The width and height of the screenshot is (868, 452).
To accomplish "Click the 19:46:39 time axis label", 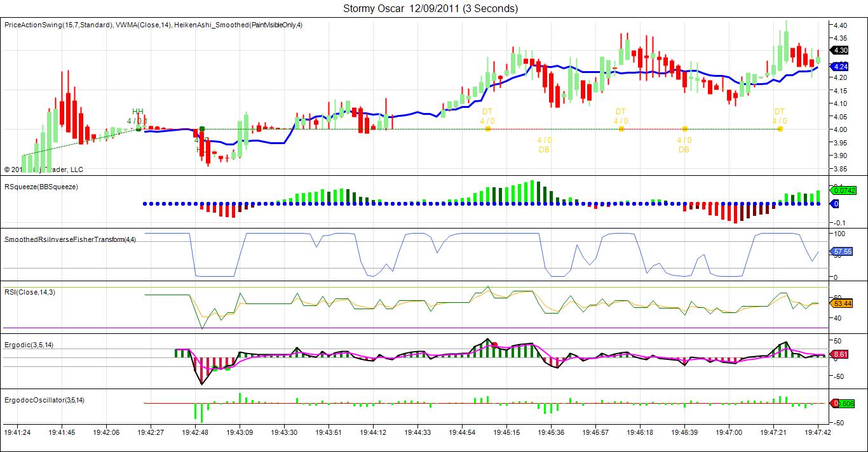I will coord(684,433).
